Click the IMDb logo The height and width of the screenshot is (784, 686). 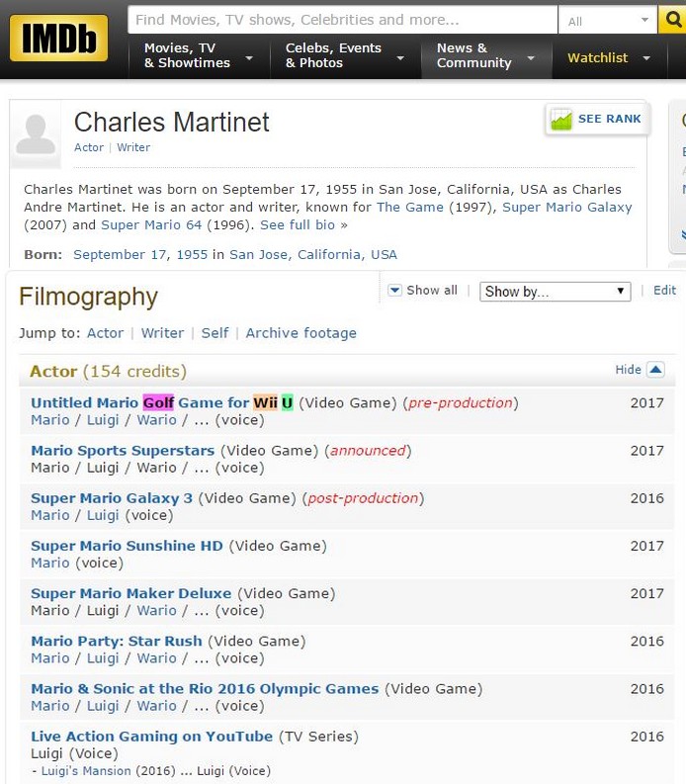point(59,38)
